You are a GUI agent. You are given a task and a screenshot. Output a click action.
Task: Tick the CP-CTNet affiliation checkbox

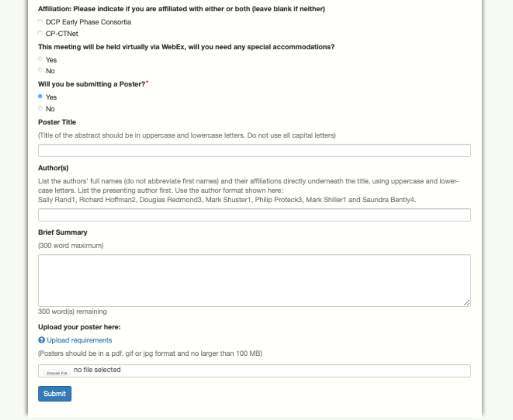40,33
